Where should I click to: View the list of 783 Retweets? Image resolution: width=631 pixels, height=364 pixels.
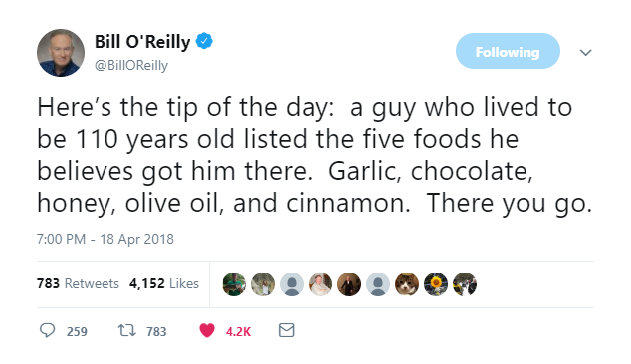click(78, 284)
